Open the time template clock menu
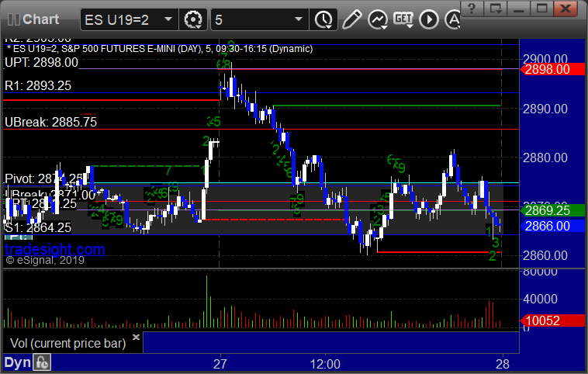The width and height of the screenshot is (588, 374). click(323, 19)
